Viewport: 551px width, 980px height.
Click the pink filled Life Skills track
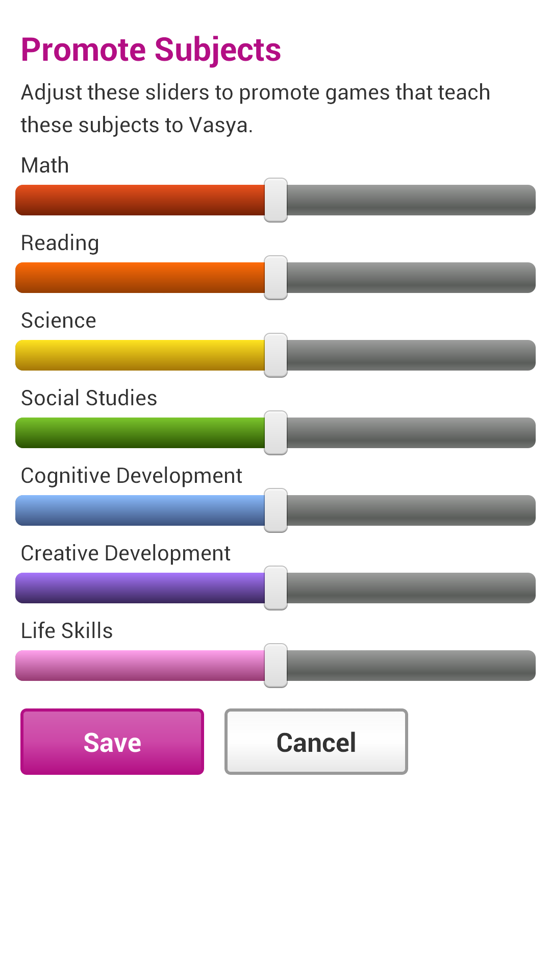(140, 666)
